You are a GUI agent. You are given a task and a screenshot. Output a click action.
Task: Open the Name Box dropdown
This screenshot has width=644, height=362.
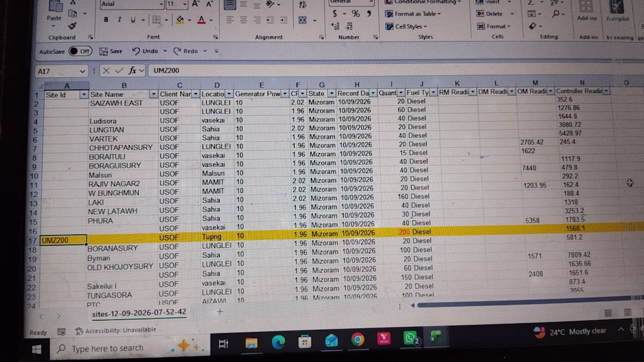[x=82, y=71]
